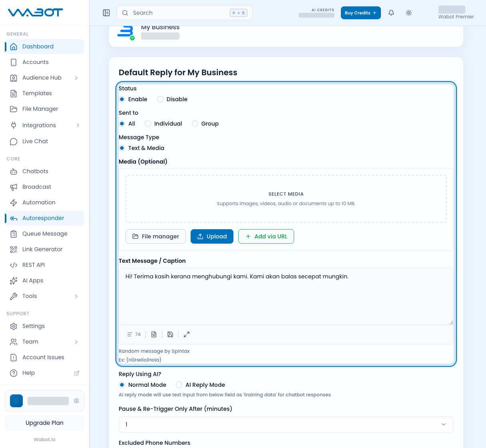Click the save icon under caption box
The height and width of the screenshot is (448, 486).
pos(170,334)
